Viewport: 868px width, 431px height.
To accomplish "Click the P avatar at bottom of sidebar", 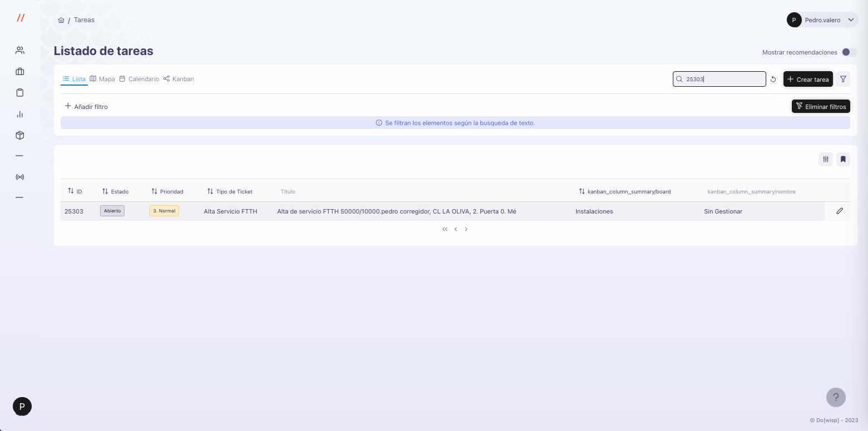I will tap(22, 407).
